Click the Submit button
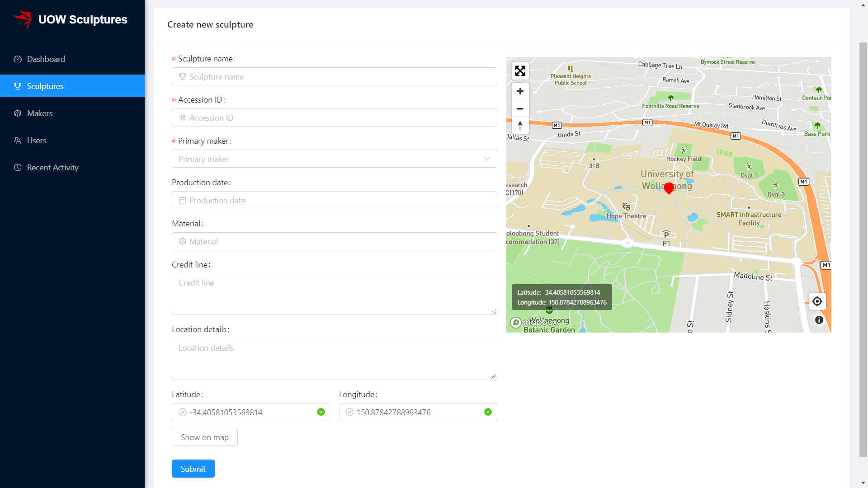The width and height of the screenshot is (868, 488). click(x=193, y=468)
